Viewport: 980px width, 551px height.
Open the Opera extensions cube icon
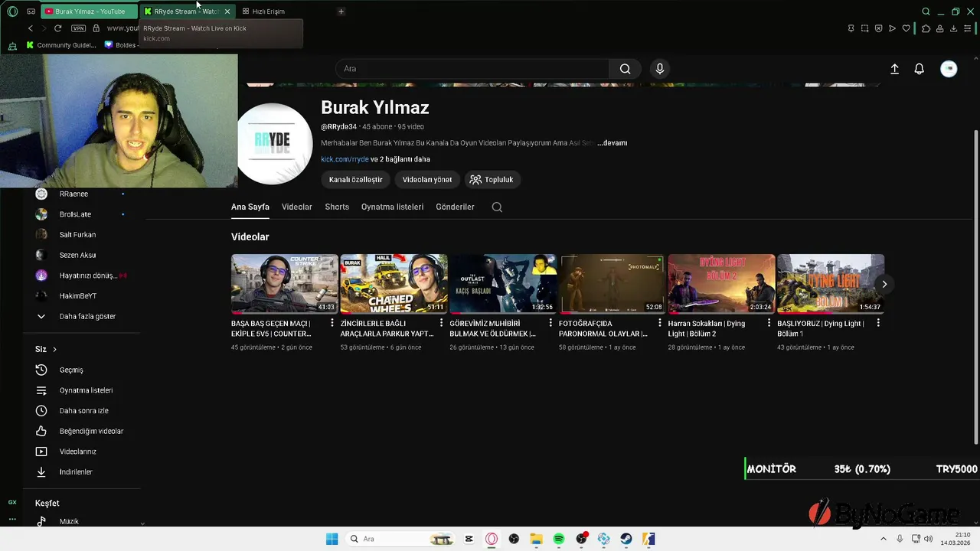pos(926,28)
